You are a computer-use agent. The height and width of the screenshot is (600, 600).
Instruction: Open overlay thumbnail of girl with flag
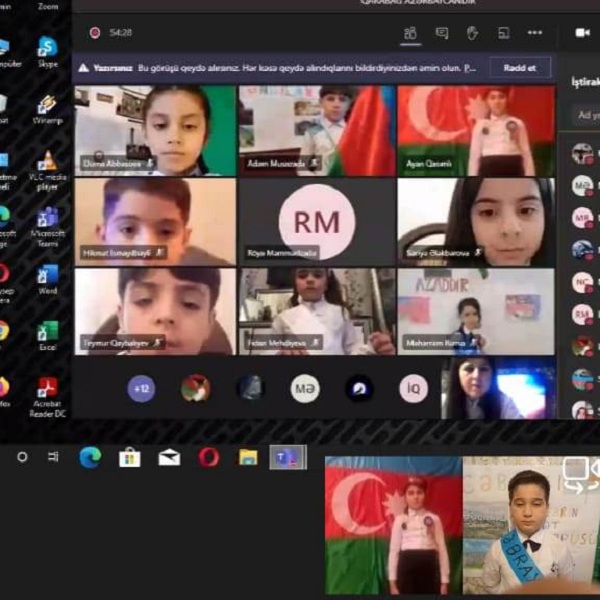click(393, 525)
